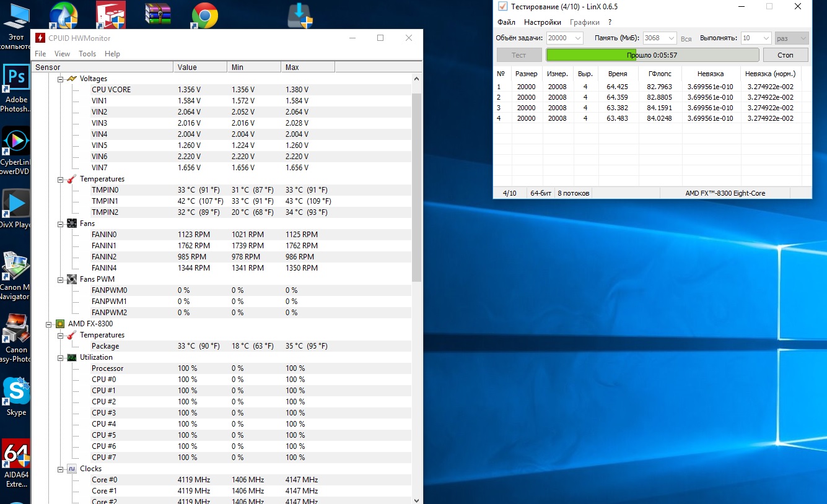Click the lightning icon beside Voltages
This screenshot has height=504, width=827.
72,79
